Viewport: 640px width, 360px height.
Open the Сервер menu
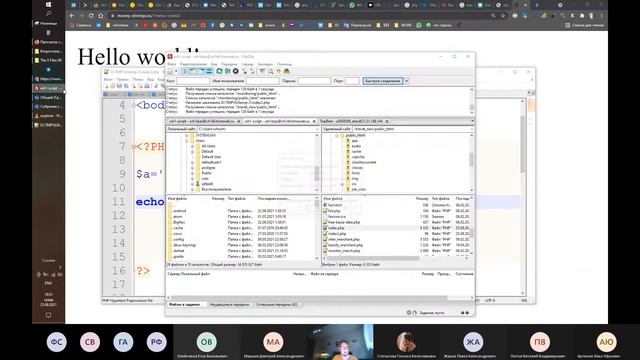(247, 64)
